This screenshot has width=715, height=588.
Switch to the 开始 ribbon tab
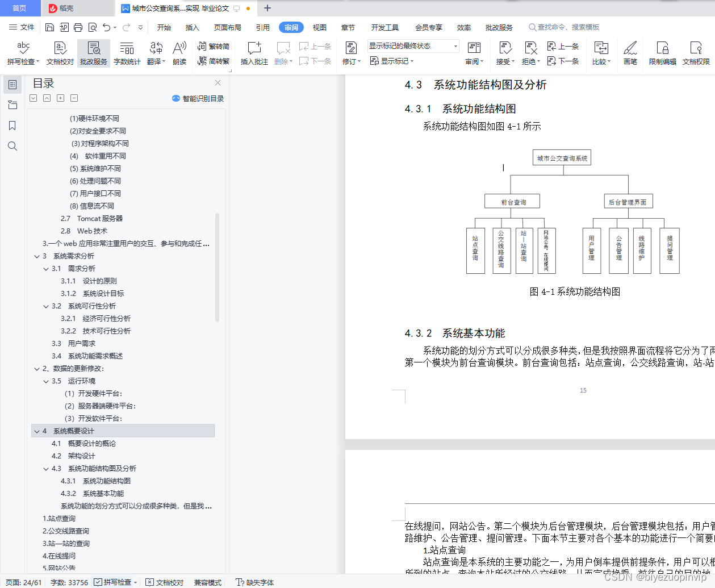point(164,27)
